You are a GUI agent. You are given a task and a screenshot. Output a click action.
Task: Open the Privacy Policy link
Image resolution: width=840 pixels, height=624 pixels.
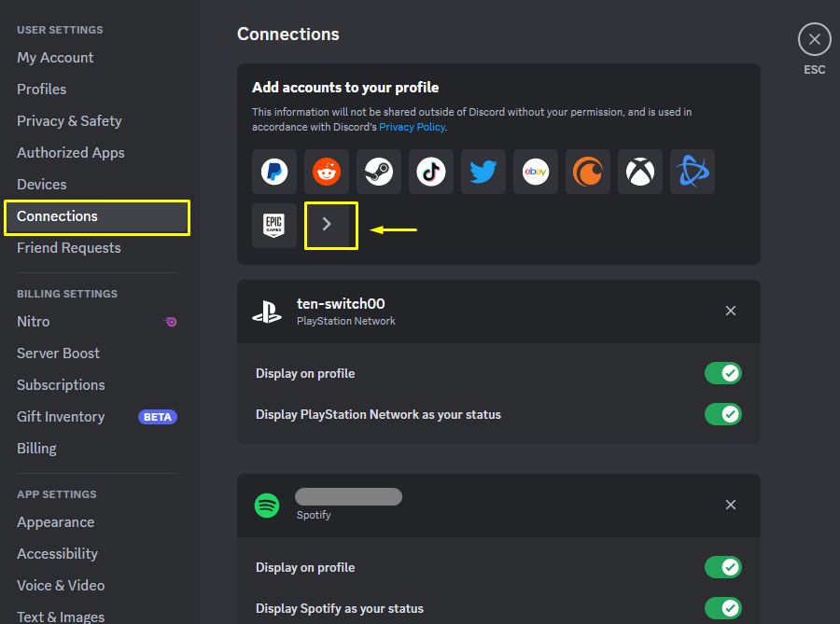pos(412,127)
